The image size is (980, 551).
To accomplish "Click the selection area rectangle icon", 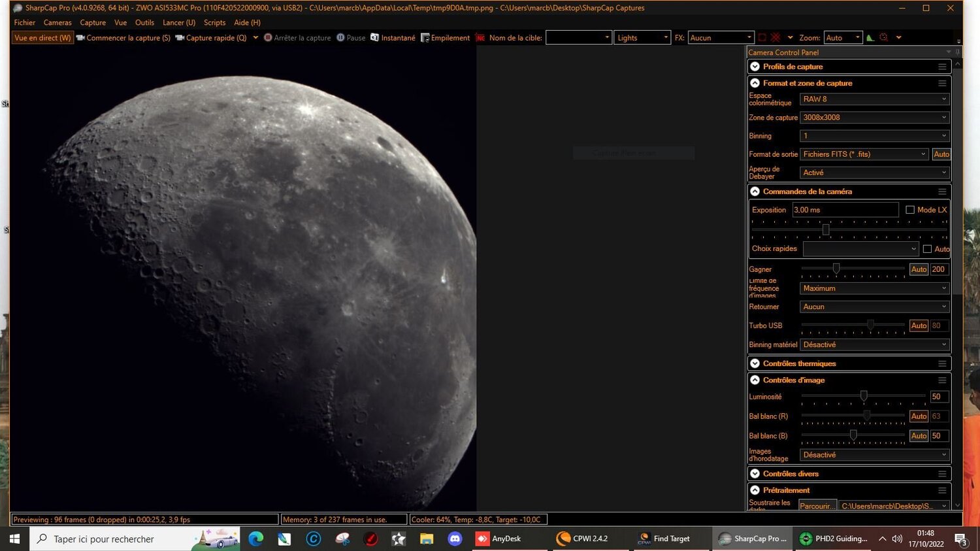I will [761, 37].
